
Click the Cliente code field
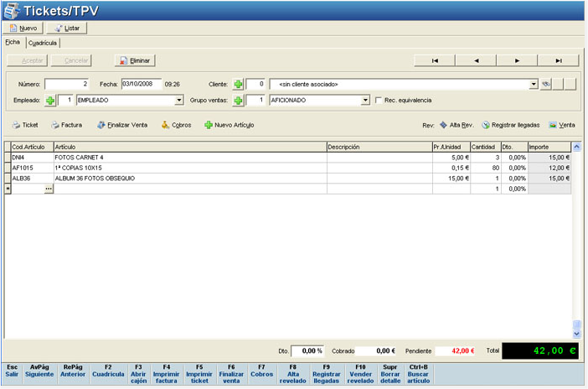coord(255,84)
